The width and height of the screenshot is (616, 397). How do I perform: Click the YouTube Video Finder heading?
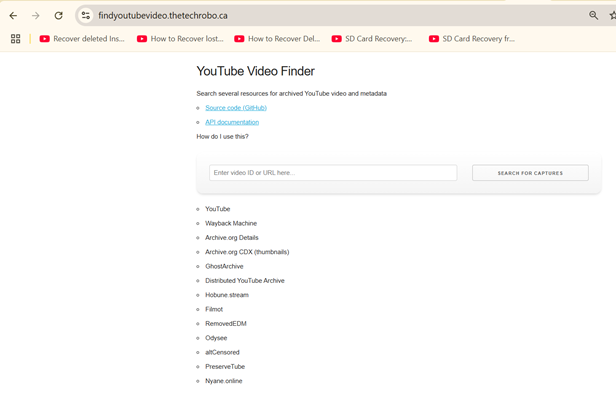pyautogui.click(x=255, y=71)
